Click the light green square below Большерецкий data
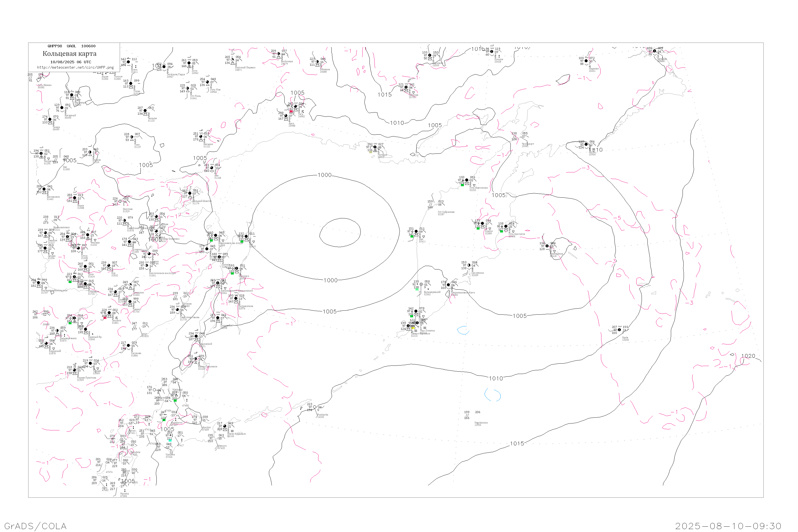 click(x=417, y=289)
